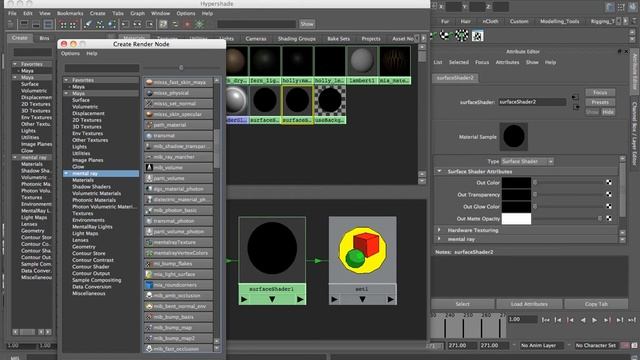The height and width of the screenshot is (360, 640).
Task: Create a mib_amb_occlusion node
Action: 178,296
